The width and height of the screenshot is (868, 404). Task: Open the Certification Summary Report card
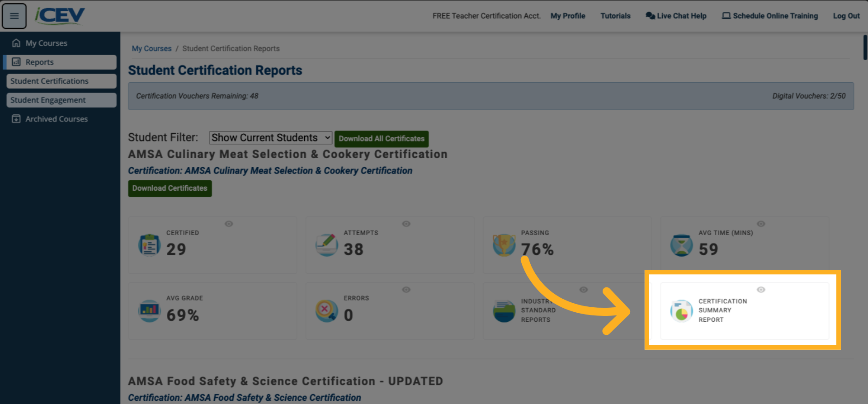click(x=745, y=311)
